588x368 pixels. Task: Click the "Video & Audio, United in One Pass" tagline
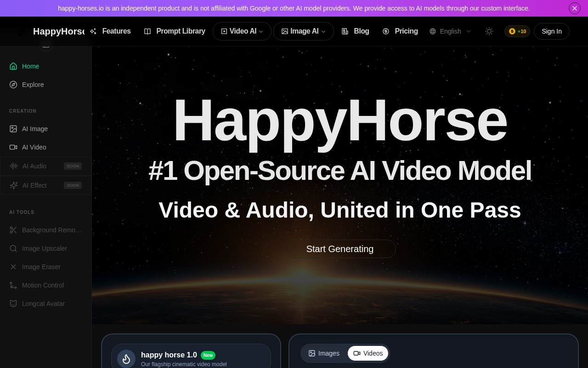pos(340,210)
